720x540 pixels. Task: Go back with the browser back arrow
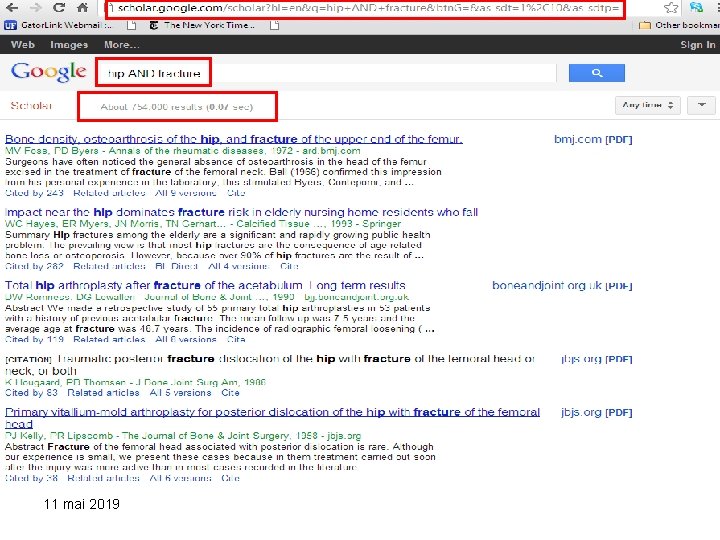12,7
